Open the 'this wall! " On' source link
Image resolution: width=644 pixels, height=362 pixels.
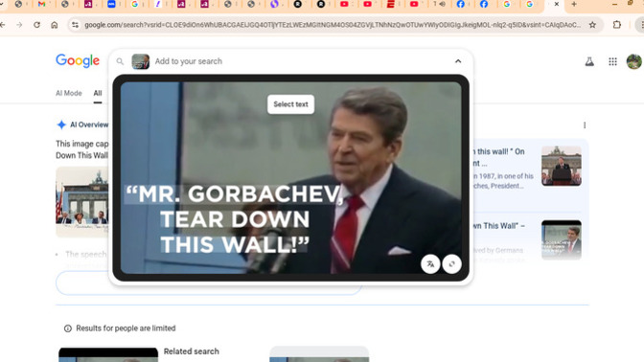499,151
